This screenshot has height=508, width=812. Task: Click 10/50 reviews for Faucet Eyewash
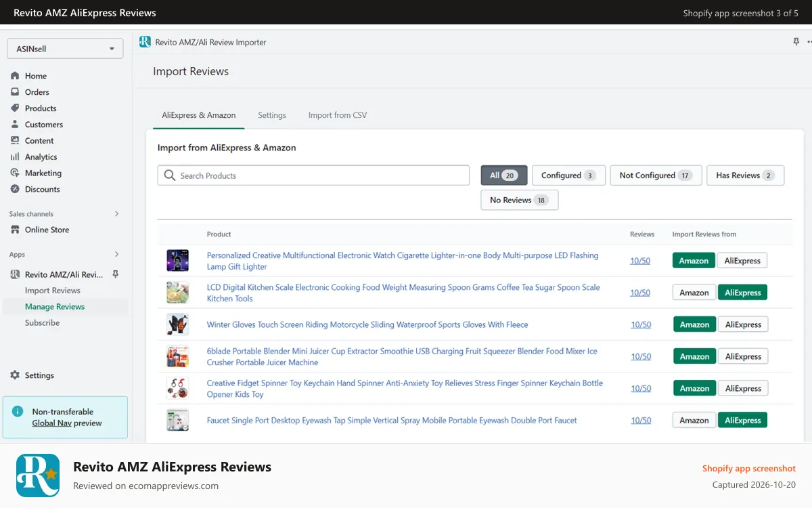coord(641,420)
